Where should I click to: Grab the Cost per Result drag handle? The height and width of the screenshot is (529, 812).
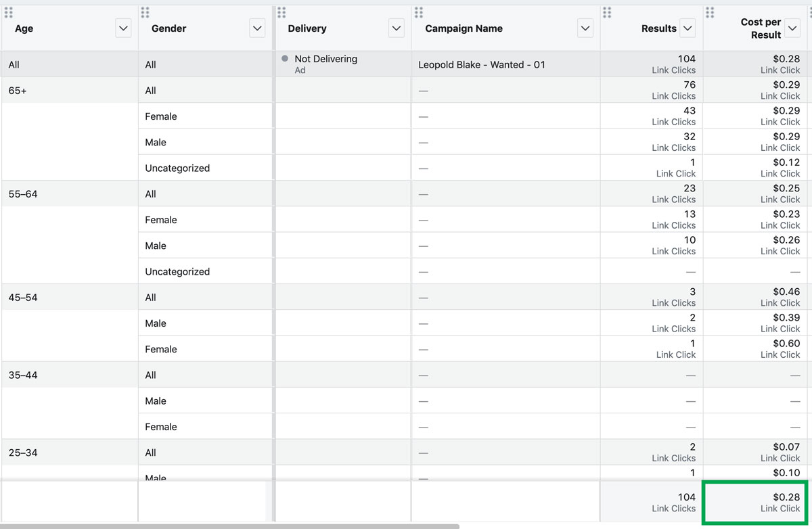point(710,12)
